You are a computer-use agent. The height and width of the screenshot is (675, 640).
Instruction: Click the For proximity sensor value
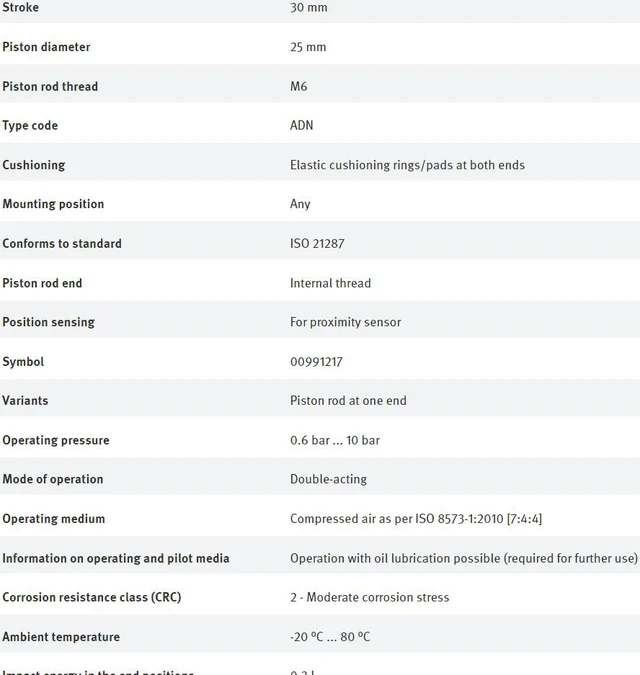[x=346, y=322]
